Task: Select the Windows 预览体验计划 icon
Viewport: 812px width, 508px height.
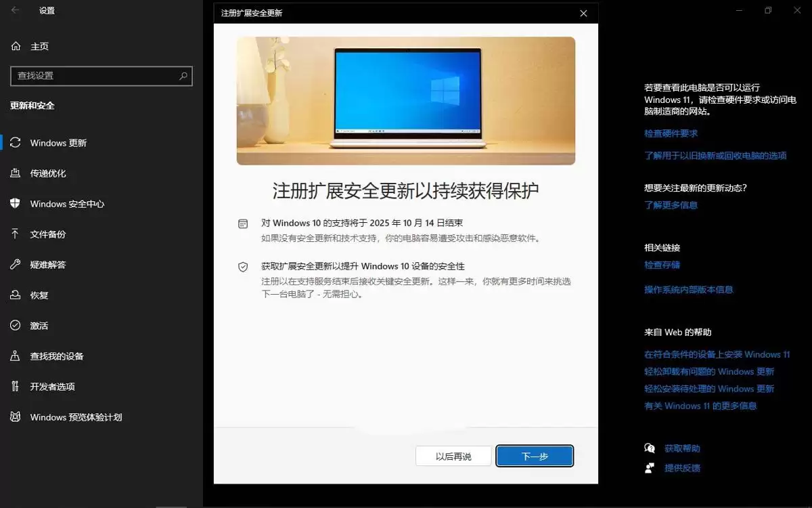Action: pos(16,417)
